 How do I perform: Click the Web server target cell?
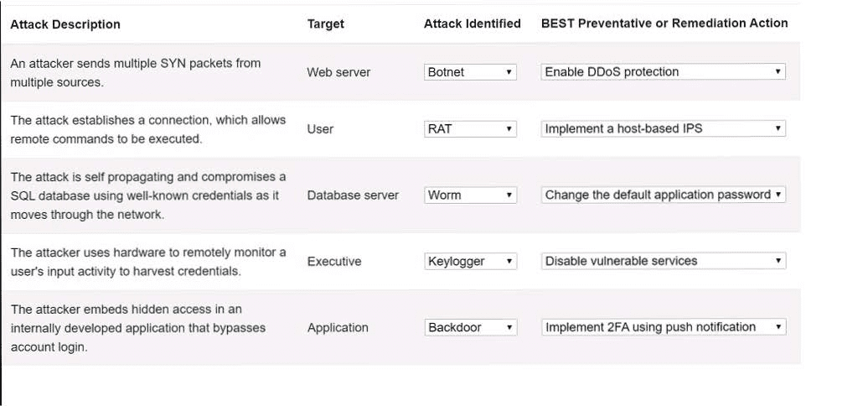(338, 72)
